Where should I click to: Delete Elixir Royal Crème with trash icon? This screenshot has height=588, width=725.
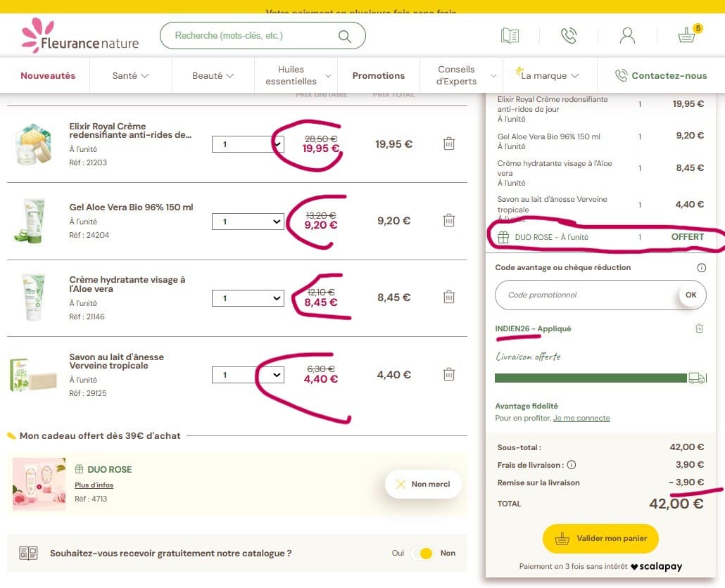point(449,143)
